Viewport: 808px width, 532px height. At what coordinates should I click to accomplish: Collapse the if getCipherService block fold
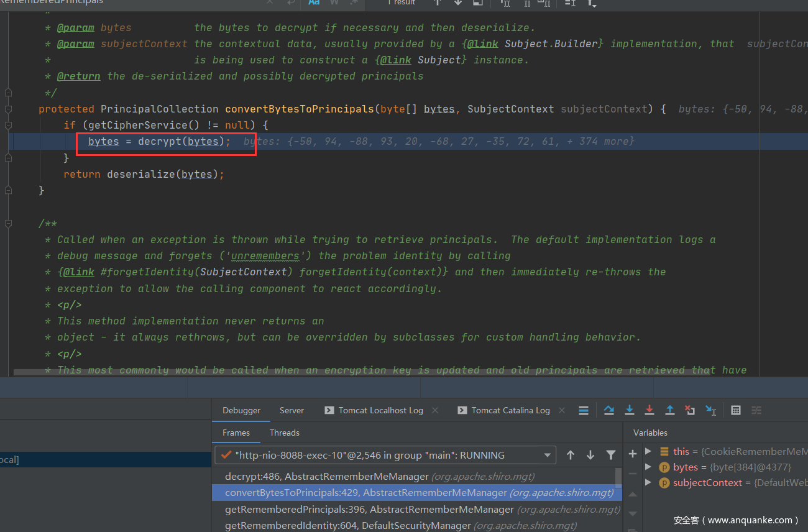point(8,126)
